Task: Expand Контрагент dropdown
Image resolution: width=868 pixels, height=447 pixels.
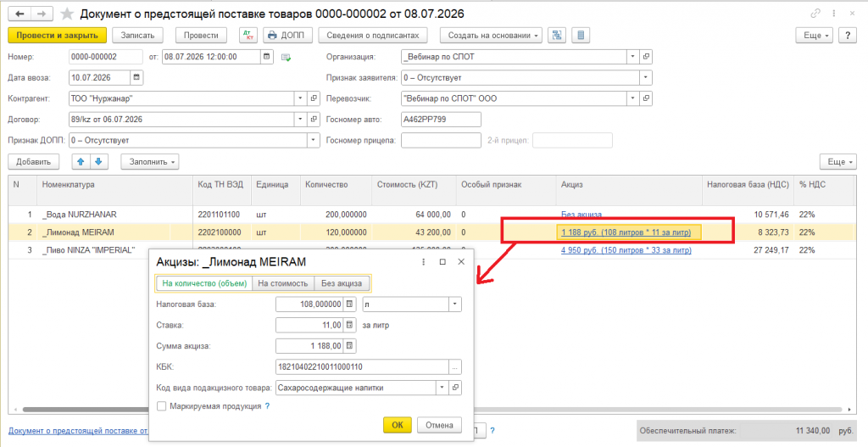Action: (x=301, y=98)
